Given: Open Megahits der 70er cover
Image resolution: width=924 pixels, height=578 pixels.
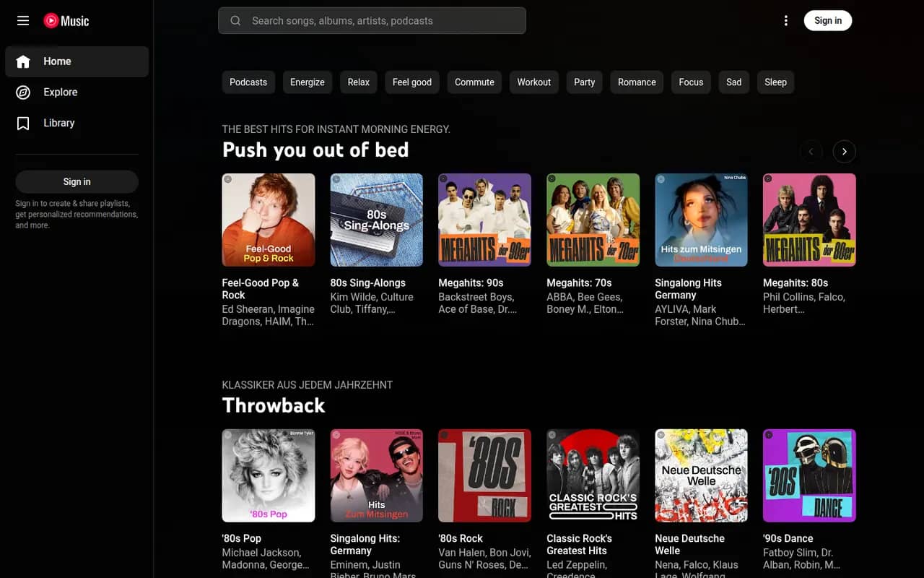Looking at the screenshot, I should tap(593, 220).
